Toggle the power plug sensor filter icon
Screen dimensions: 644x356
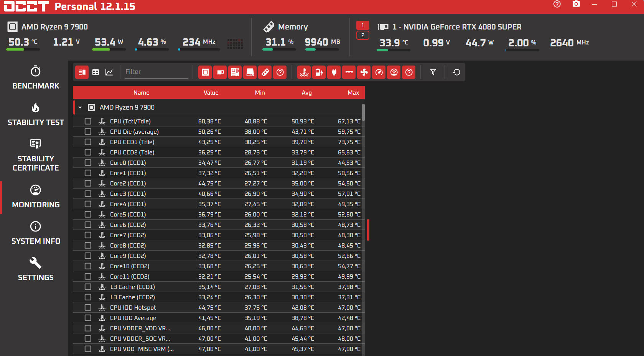(334, 72)
